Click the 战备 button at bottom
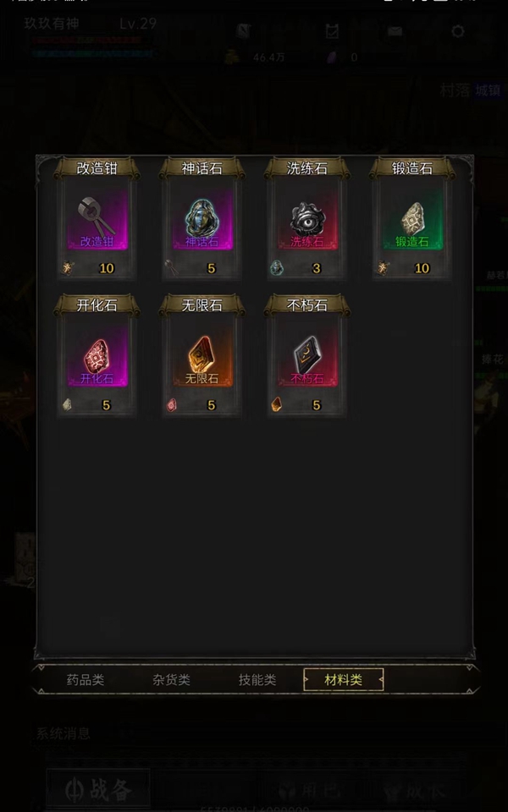The height and width of the screenshot is (812, 508). click(98, 790)
